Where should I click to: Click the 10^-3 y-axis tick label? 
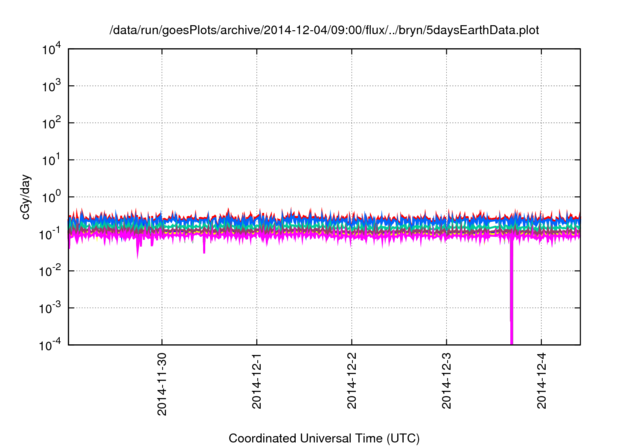pyautogui.click(x=49, y=308)
